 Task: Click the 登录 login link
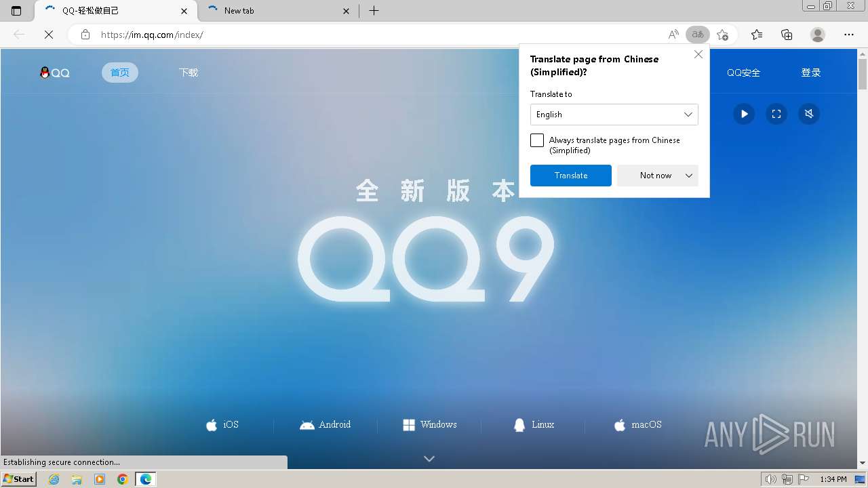[x=811, y=73]
